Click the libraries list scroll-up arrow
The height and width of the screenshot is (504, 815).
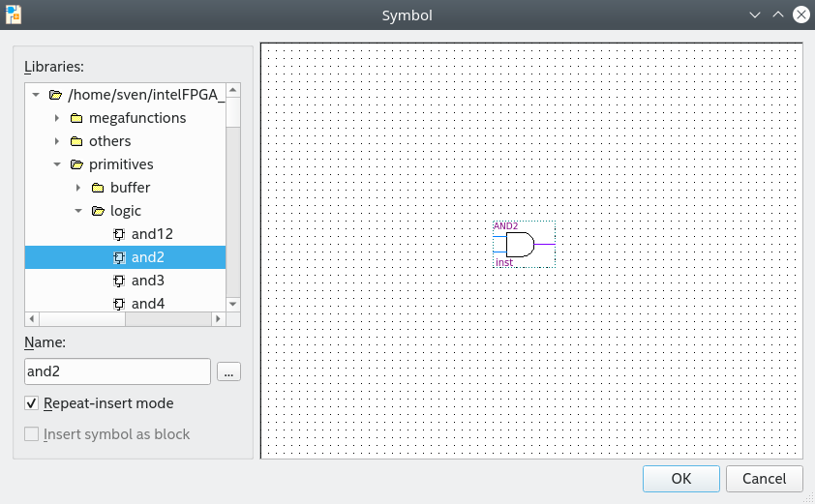pos(233,90)
